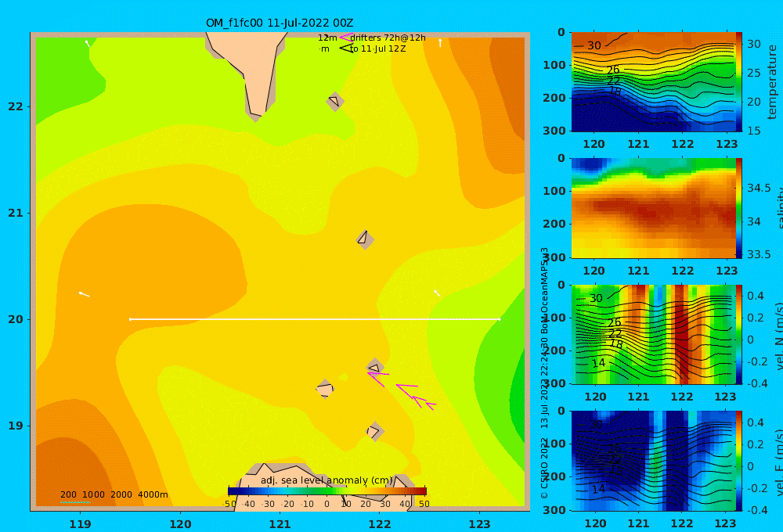This screenshot has width=783, height=532.
Task: Click the '26' contour label in temperature panel
Action: [613, 70]
